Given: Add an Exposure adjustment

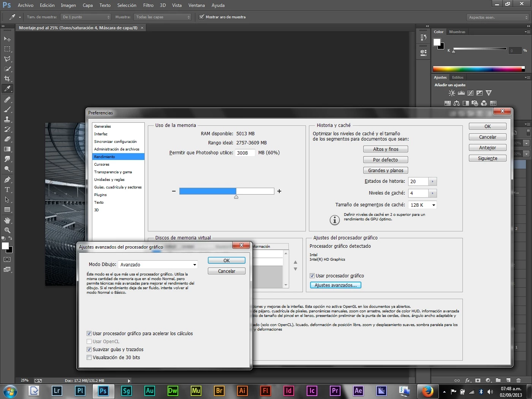Looking at the screenshot, I should click(480, 93).
